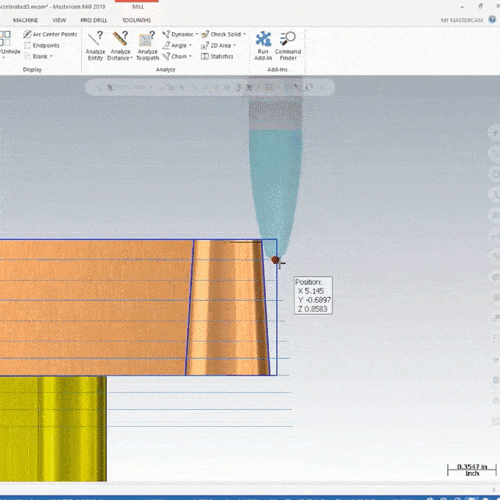500x500 pixels.
Task: Select the Analyze Distance tool
Action: click(120, 45)
